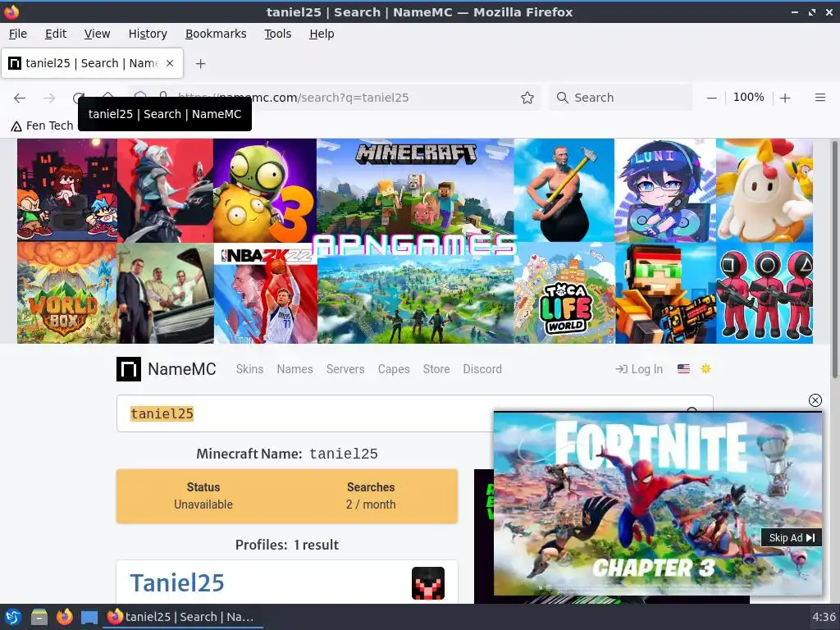This screenshot has width=840, height=630.
Task: Click the Toca Life World tile
Action: (x=564, y=294)
